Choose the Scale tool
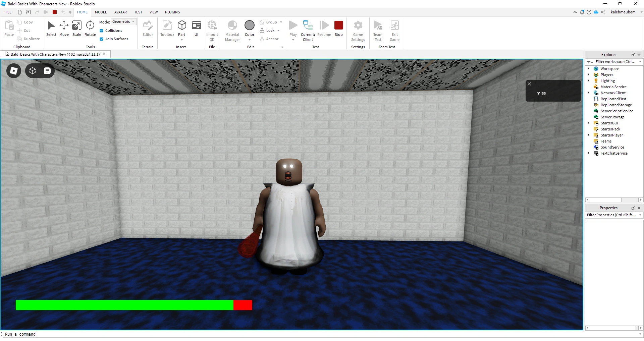Viewport: 644px width, 341px height. click(x=77, y=29)
